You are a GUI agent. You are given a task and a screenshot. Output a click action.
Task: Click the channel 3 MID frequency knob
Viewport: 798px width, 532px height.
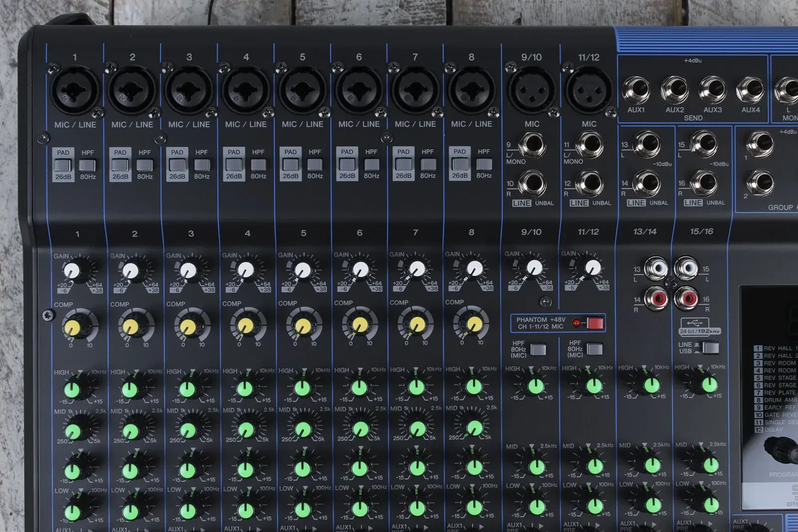click(x=188, y=430)
